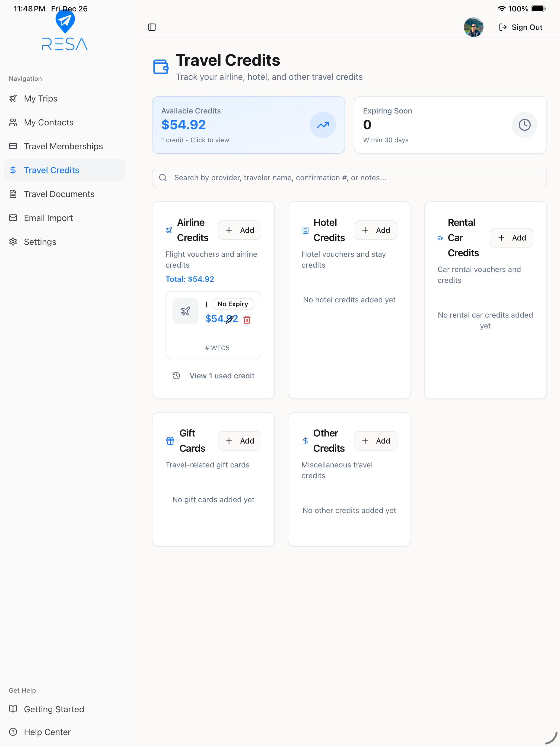This screenshot has width=560, height=747.
Task: Open the Help Center
Action: tap(65, 732)
